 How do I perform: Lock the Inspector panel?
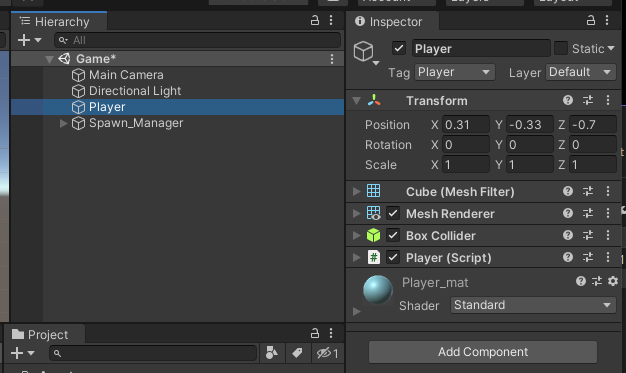click(591, 20)
